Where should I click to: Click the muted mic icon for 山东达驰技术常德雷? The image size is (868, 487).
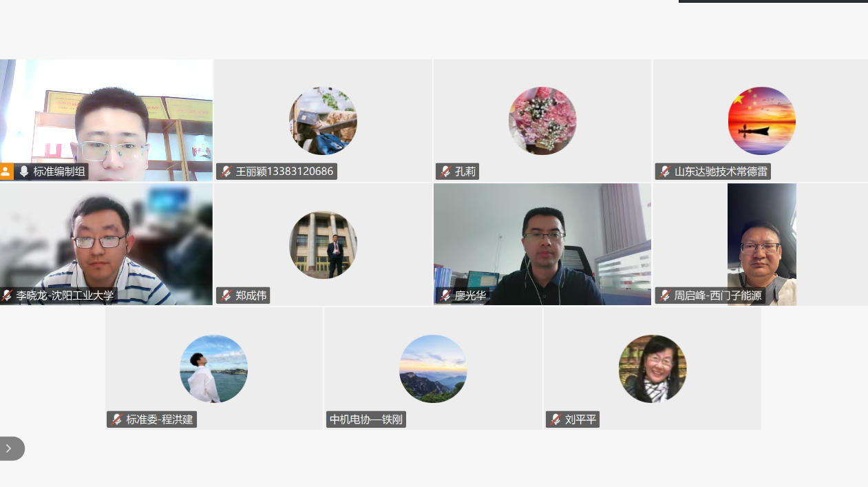coord(665,172)
